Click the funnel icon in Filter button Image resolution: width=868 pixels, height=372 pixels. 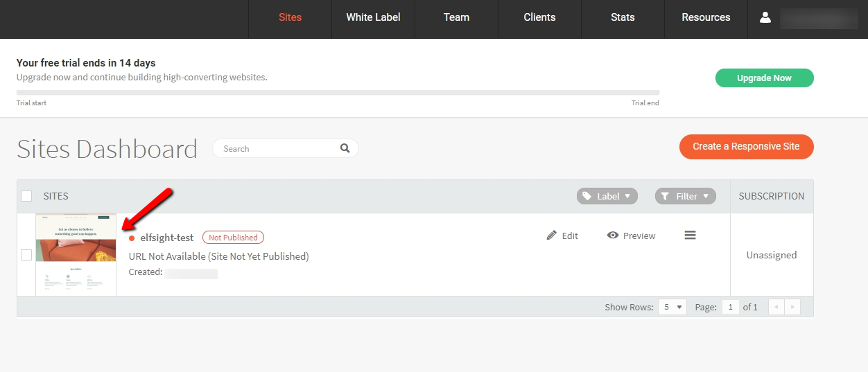(x=666, y=196)
